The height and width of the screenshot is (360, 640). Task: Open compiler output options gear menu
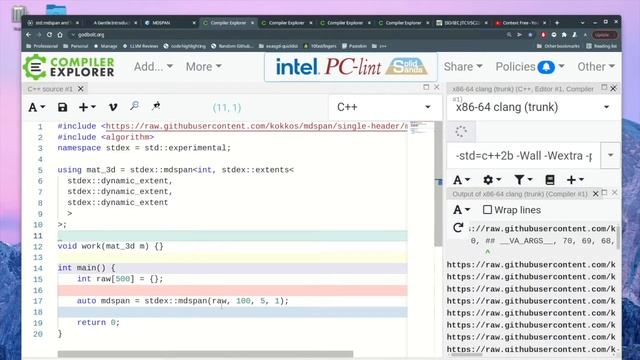[491, 180]
